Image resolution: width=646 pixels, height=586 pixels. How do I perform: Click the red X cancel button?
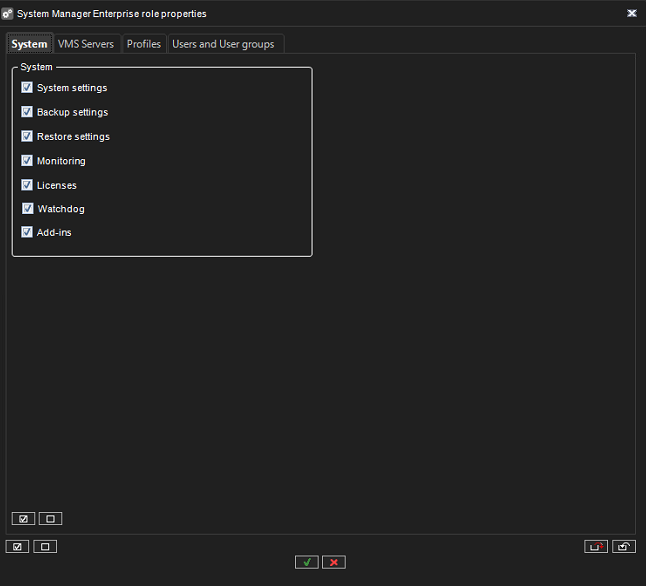point(334,562)
